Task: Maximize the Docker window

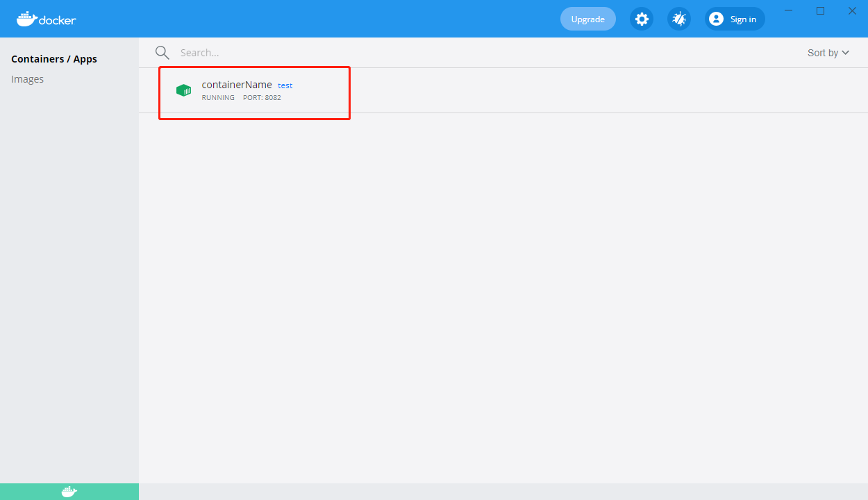Action: tap(820, 10)
